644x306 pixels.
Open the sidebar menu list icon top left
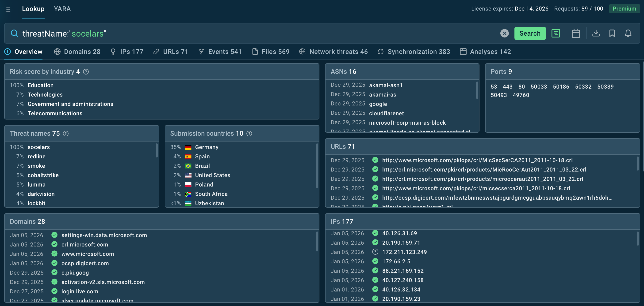point(8,9)
